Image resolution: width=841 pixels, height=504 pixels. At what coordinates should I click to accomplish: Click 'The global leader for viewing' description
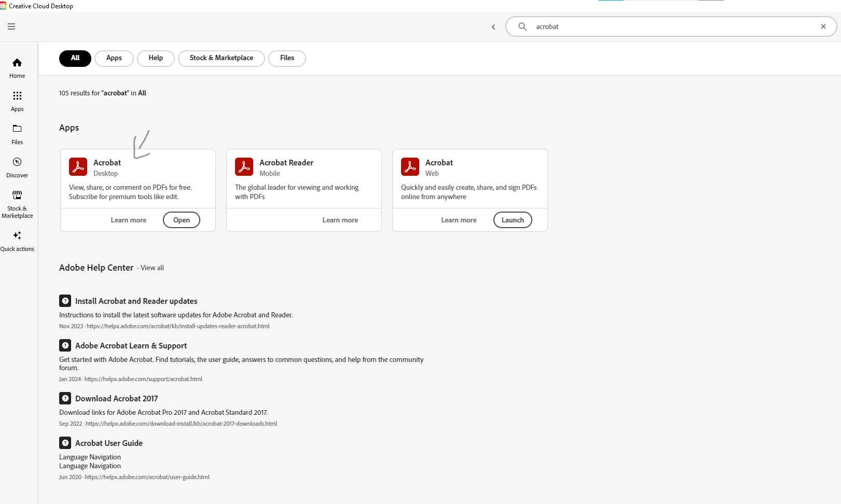pyautogui.click(x=297, y=192)
